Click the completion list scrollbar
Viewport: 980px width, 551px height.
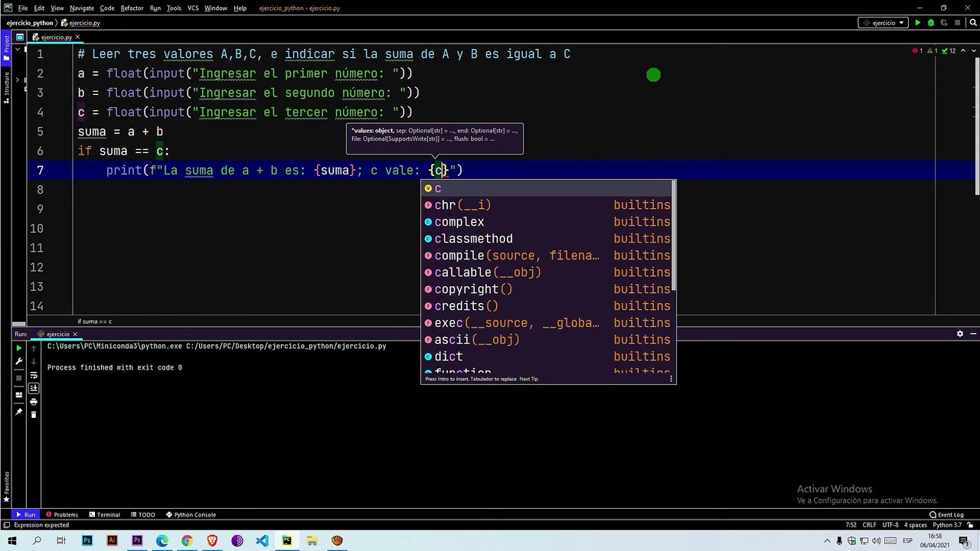pos(673,236)
